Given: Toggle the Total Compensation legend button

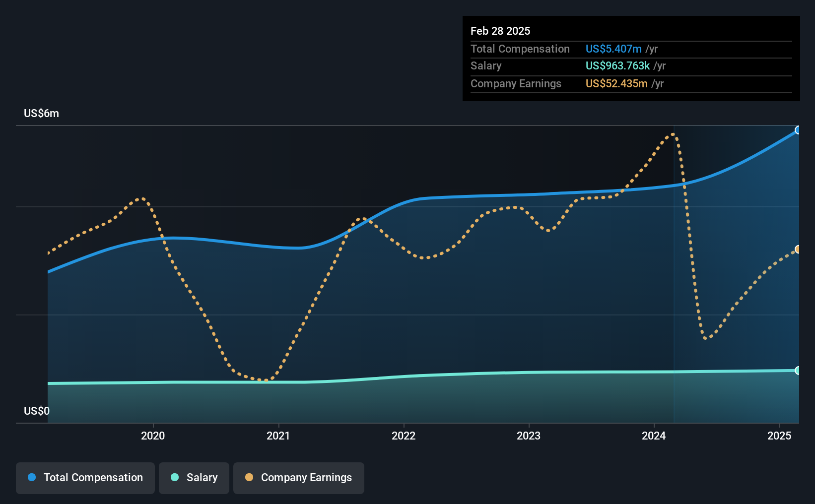Looking at the screenshot, I should (85, 478).
